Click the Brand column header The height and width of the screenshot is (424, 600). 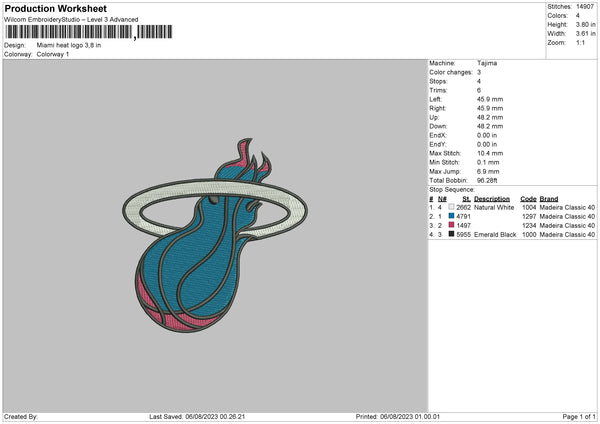[549, 199]
